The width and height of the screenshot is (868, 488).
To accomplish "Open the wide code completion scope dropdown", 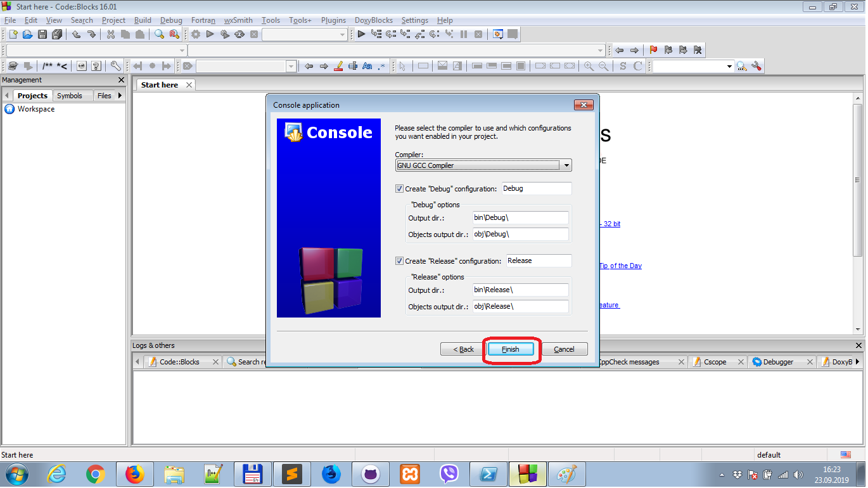I will [601, 50].
